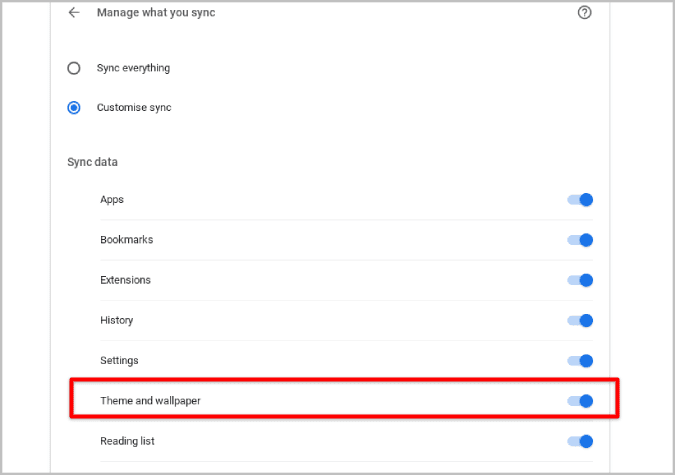The height and width of the screenshot is (475, 675).
Task: Click the Sync everything label
Action: click(133, 68)
